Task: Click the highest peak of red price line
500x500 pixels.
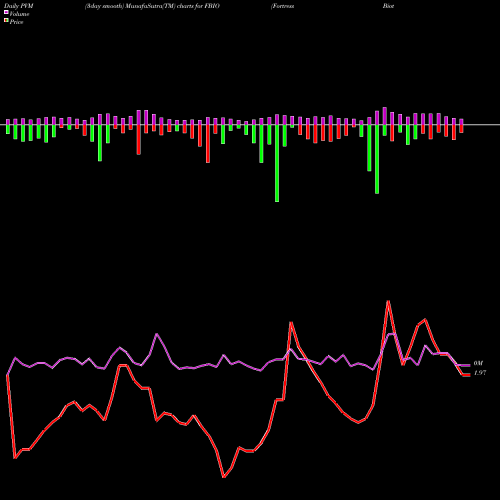Action: pos(388,301)
